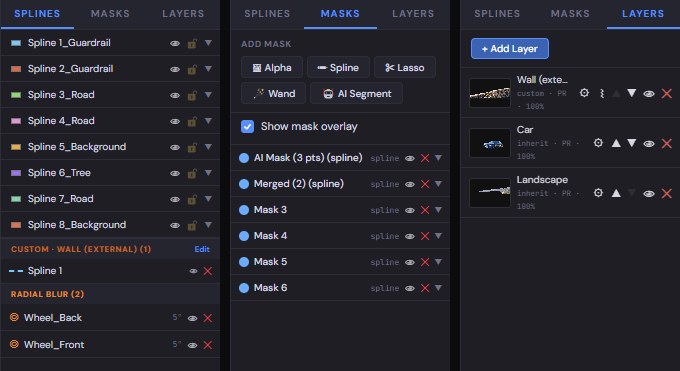
Task: Remove the Wheel_Front radial blur
Action: [x=208, y=345]
